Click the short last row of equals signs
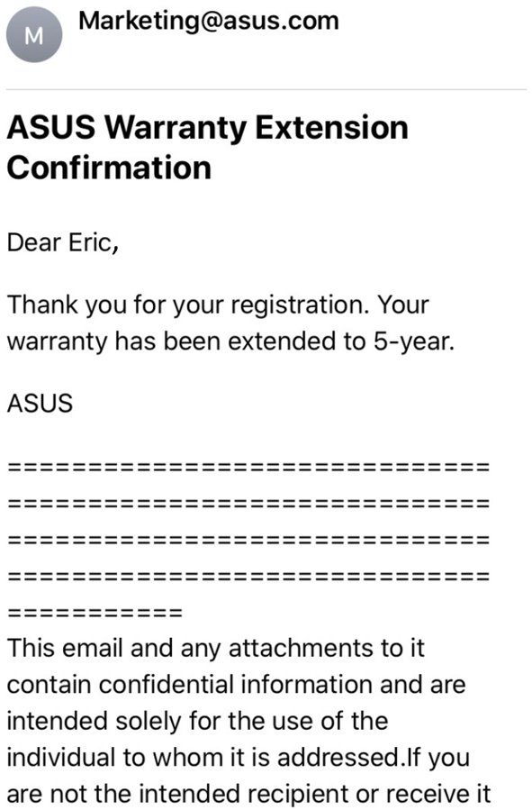Image resolution: width=532 pixels, height=810 pixels. tap(95, 614)
